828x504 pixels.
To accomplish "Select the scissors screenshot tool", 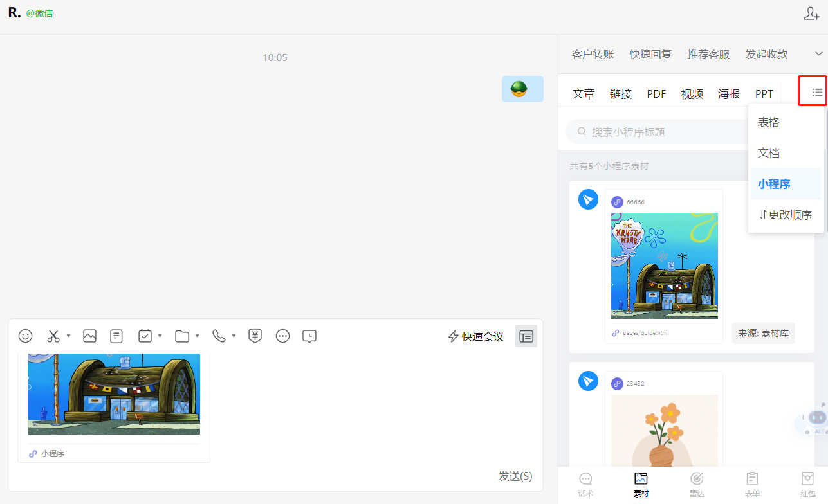I will (53, 336).
